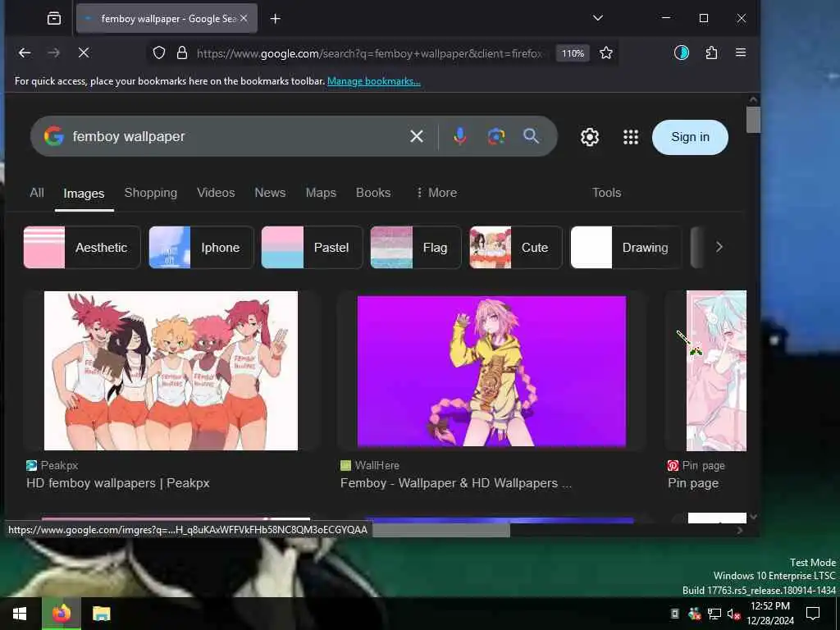
Task: Click the address bar URL field
Action: pos(370,53)
